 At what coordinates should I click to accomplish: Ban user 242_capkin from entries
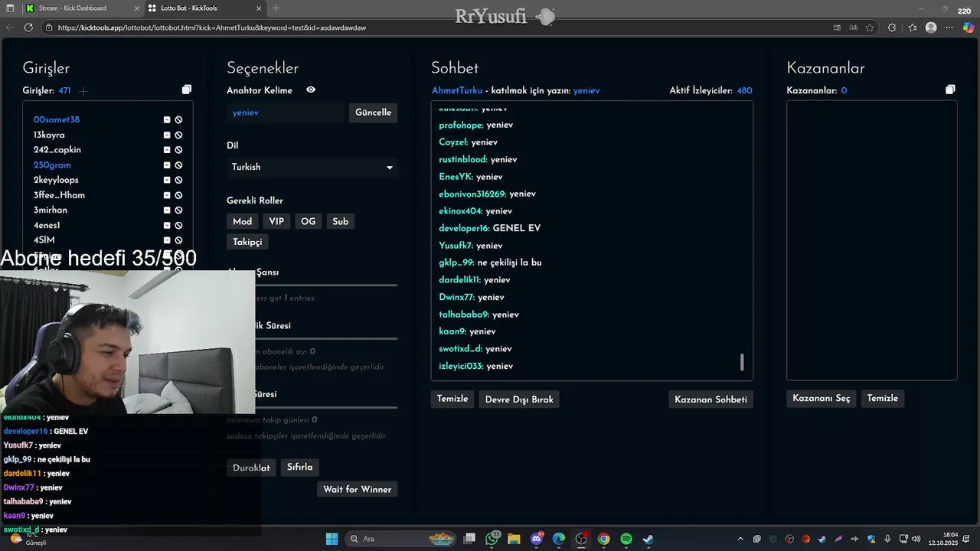tap(178, 150)
